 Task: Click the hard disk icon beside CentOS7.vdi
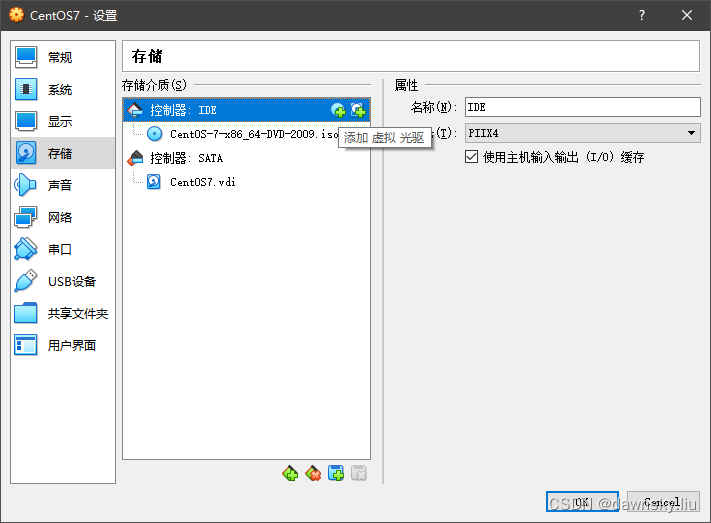tap(154, 182)
